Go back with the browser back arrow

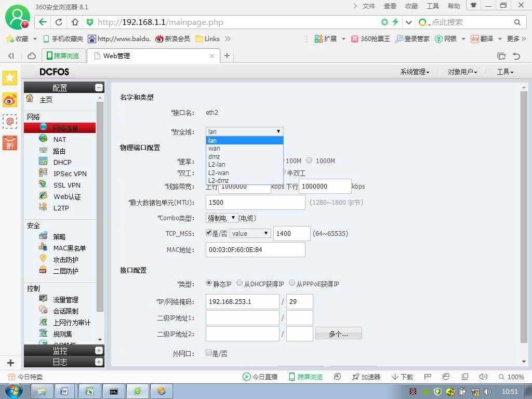[43, 22]
